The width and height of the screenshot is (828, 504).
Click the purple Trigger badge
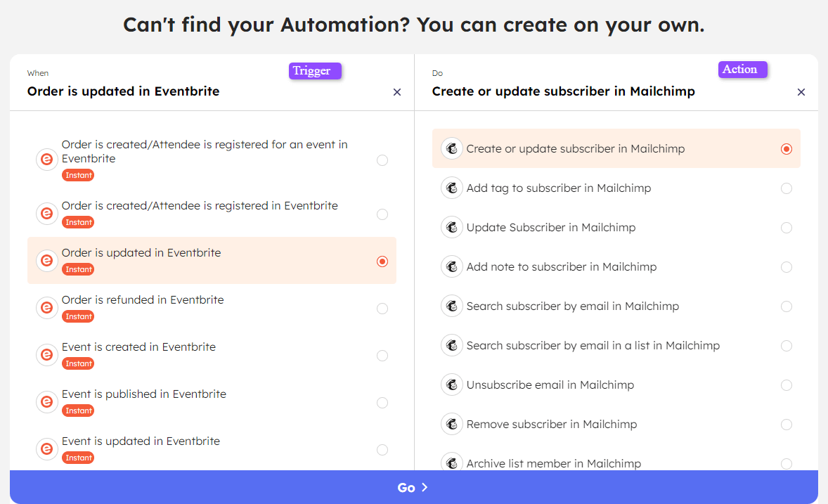(x=315, y=70)
